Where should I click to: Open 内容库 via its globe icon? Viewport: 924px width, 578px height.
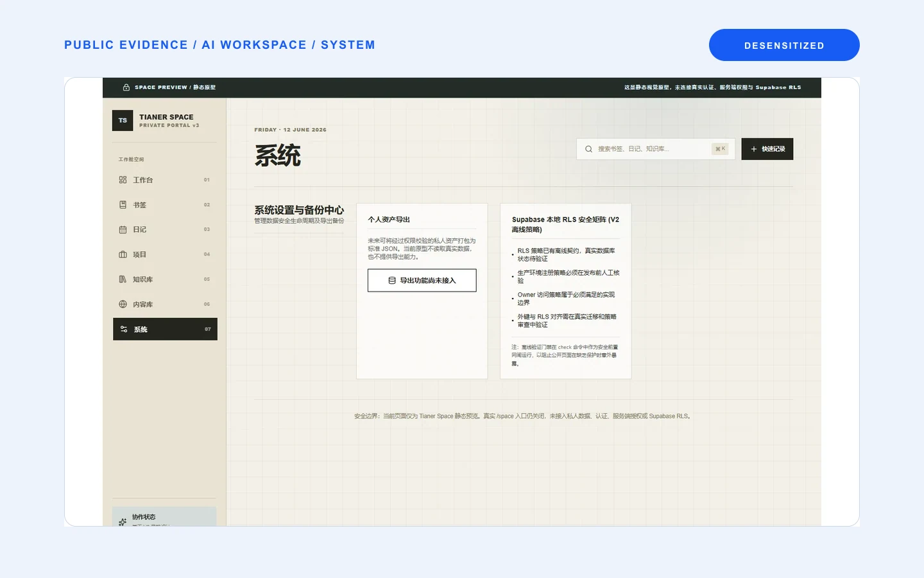point(123,304)
